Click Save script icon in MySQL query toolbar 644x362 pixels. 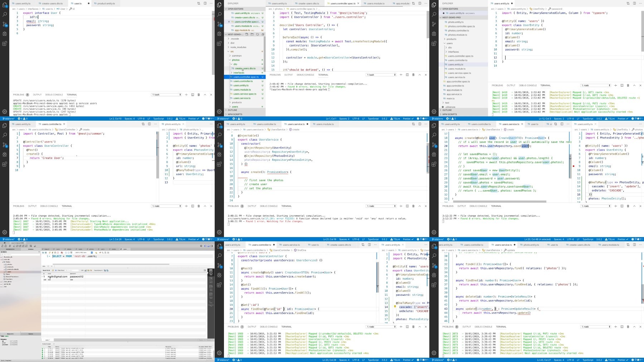point(46,252)
